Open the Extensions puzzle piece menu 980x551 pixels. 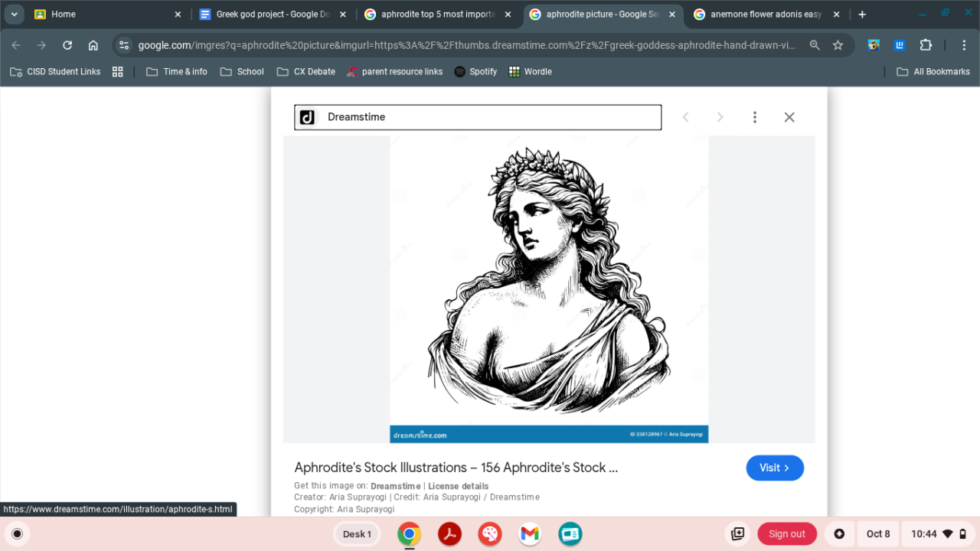[x=926, y=45]
